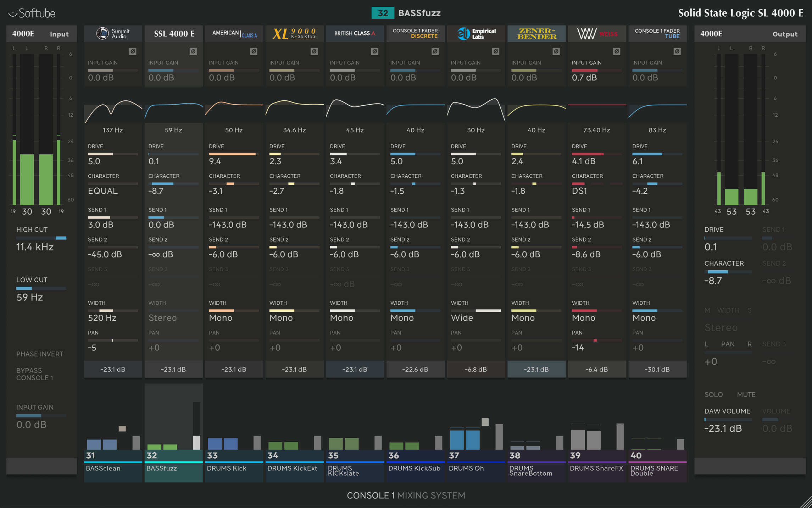Viewport: 812px width, 508px height.
Task: Toggle phase invert icon on Weiss channel
Action: tap(617, 51)
